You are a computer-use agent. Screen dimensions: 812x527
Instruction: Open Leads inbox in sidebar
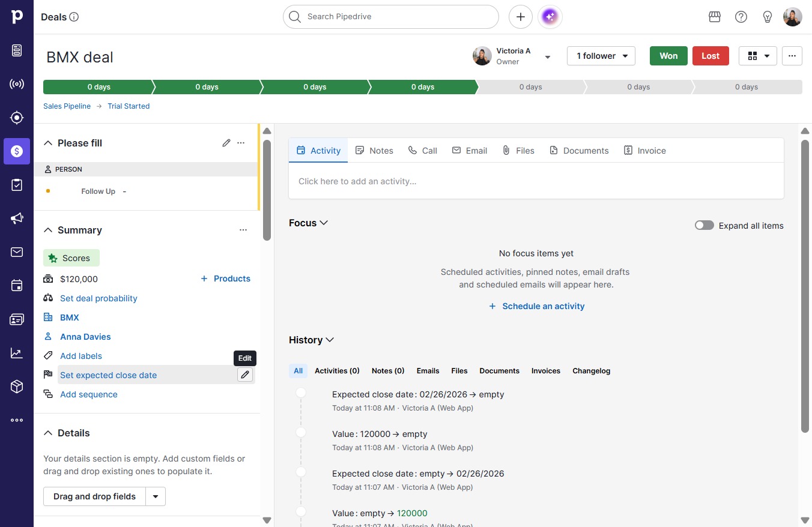tap(17, 50)
